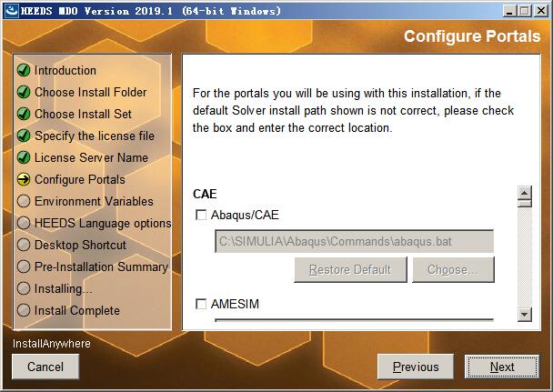Check the AMESIM portal checkbox

(x=201, y=304)
